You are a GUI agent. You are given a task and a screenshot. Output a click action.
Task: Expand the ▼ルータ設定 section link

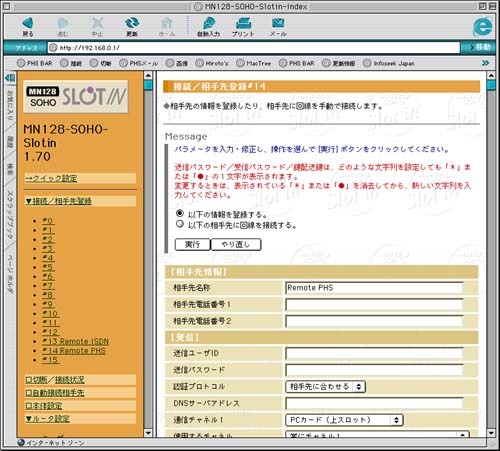(48, 419)
